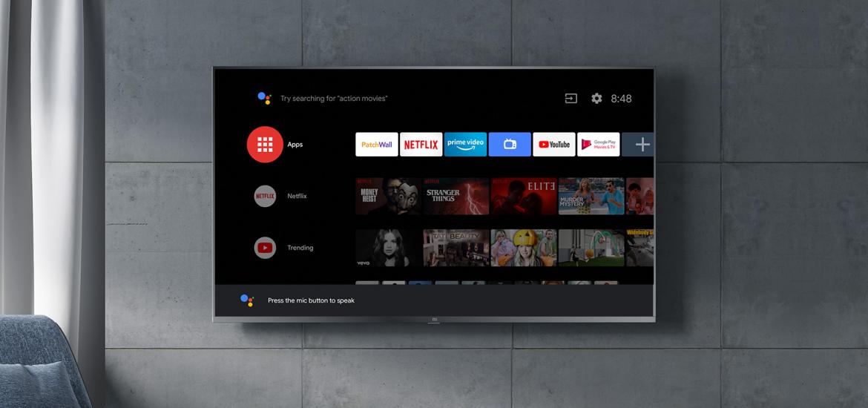Launch the PatchWall app tile

[376, 145]
